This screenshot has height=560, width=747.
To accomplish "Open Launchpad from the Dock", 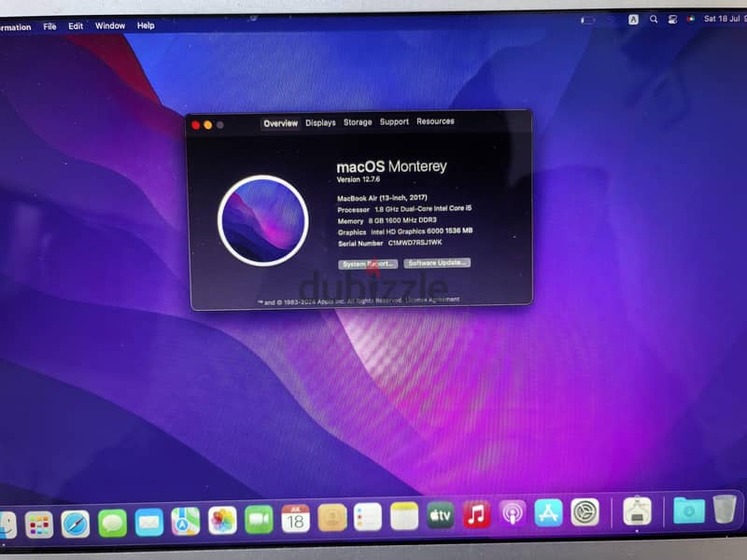I will (39, 525).
